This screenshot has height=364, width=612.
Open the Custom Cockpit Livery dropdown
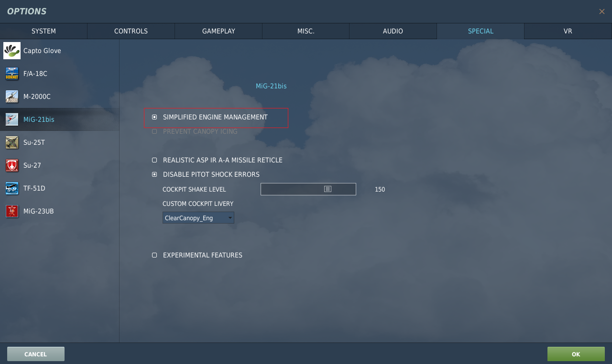198,218
